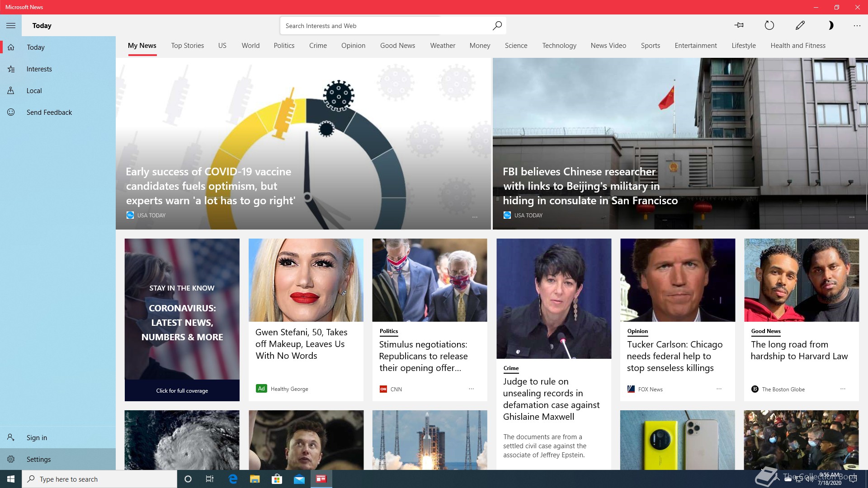Switch to the Good News tab
Image resolution: width=868 pixels, height=488 pixels.
click(397, 46)
